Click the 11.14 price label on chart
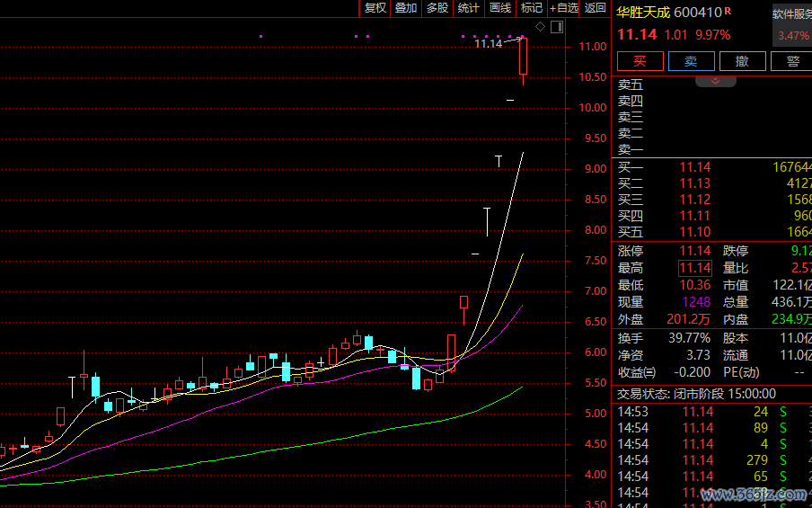This screenshot has height=508, width=812. (x=489, y=43)
